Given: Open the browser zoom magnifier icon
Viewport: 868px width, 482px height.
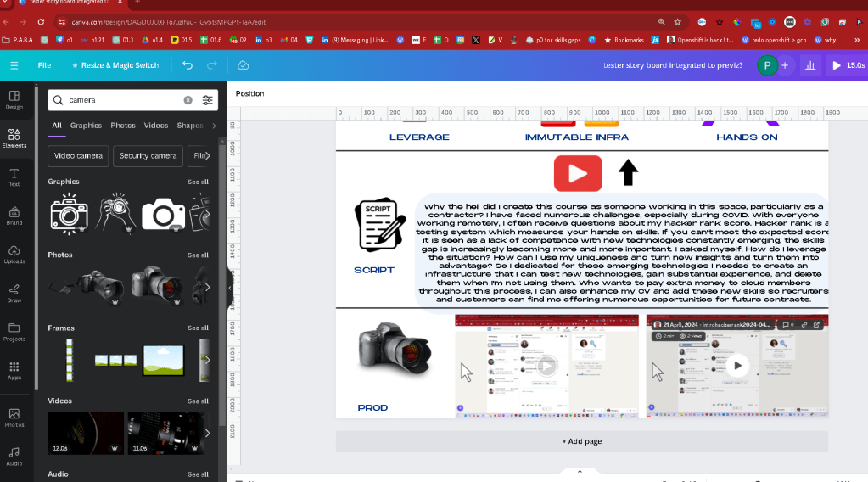Looking at the screenshot, I should [662, 22].
